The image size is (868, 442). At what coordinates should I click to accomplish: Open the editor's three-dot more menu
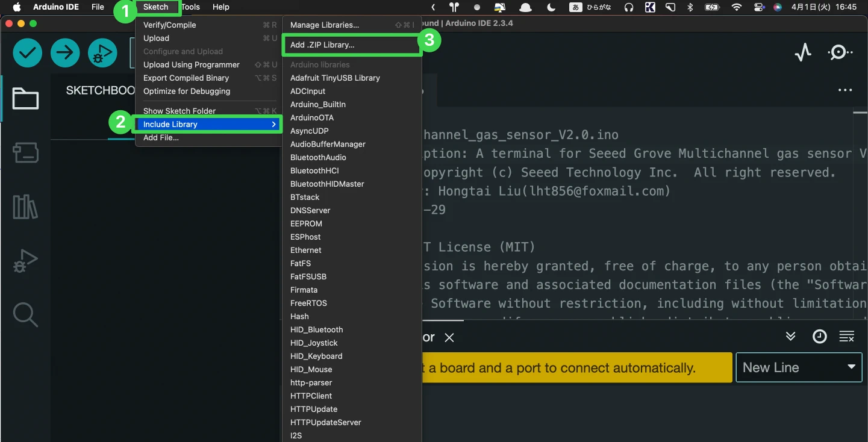(845, 90)
